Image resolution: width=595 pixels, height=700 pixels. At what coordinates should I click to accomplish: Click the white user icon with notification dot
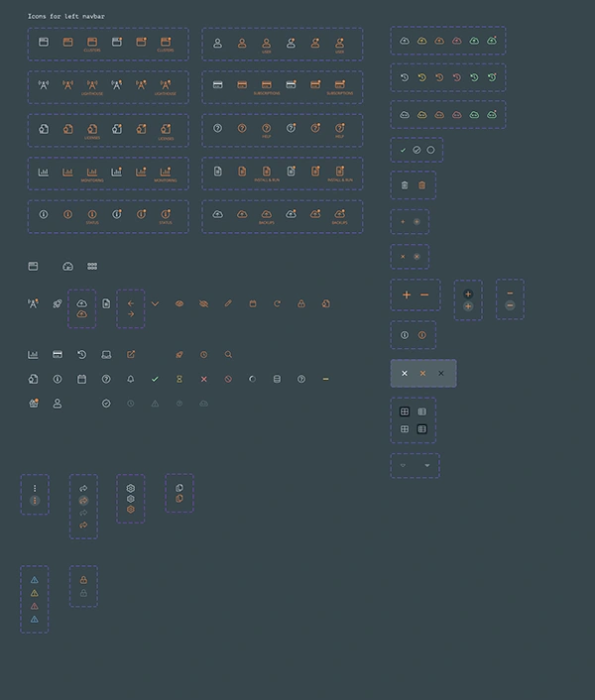(x=291, y=43)
